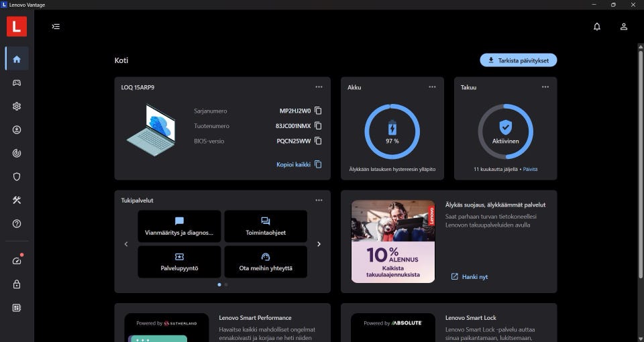Click BIOS value PQCN25WW
644x342 pixels.
pyautogui.click(x=294, y=141)
